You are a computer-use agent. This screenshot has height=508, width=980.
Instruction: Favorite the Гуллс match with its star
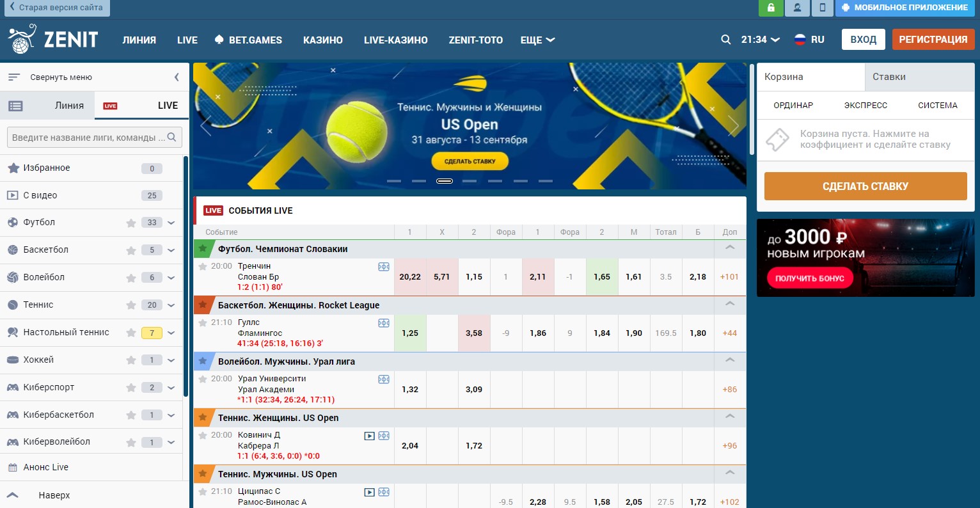203,322
